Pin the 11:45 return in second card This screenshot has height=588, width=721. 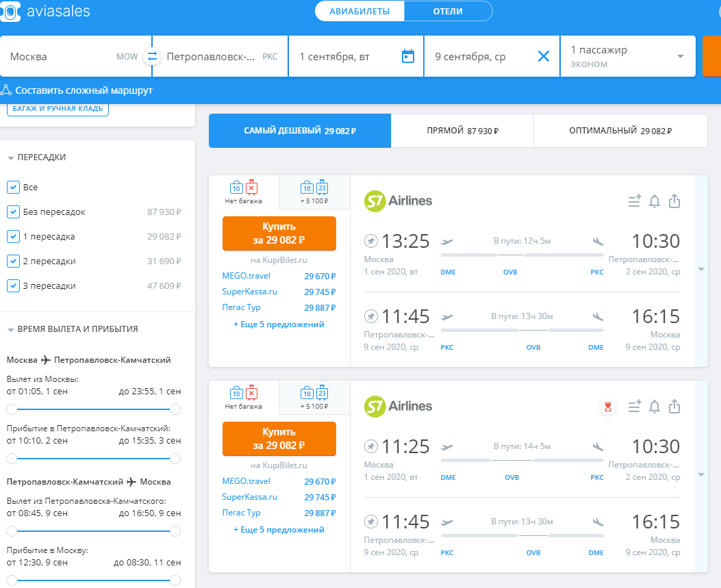[x=370, y=522]
